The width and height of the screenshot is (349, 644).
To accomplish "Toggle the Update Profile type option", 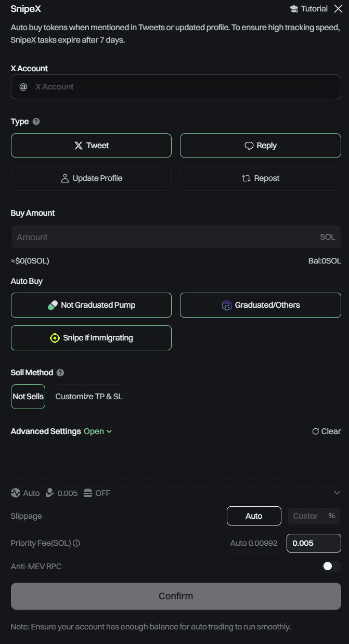I will coord(91,178).
